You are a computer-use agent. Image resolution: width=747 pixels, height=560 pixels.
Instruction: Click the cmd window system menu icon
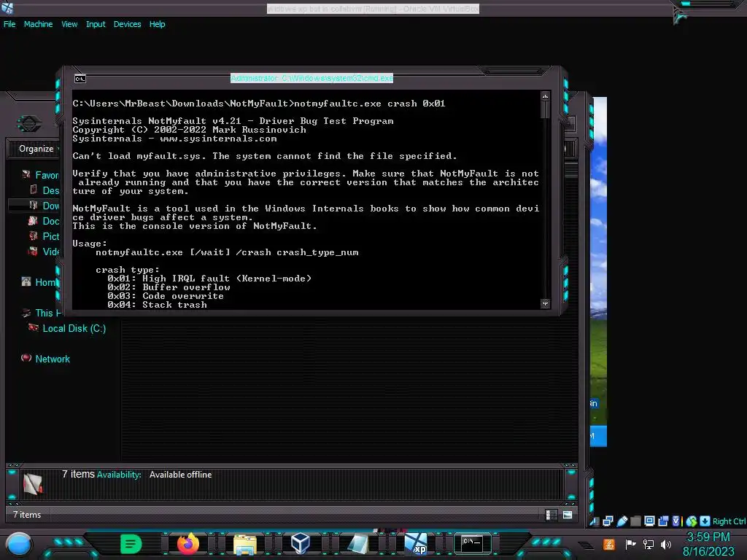point(80,79)
